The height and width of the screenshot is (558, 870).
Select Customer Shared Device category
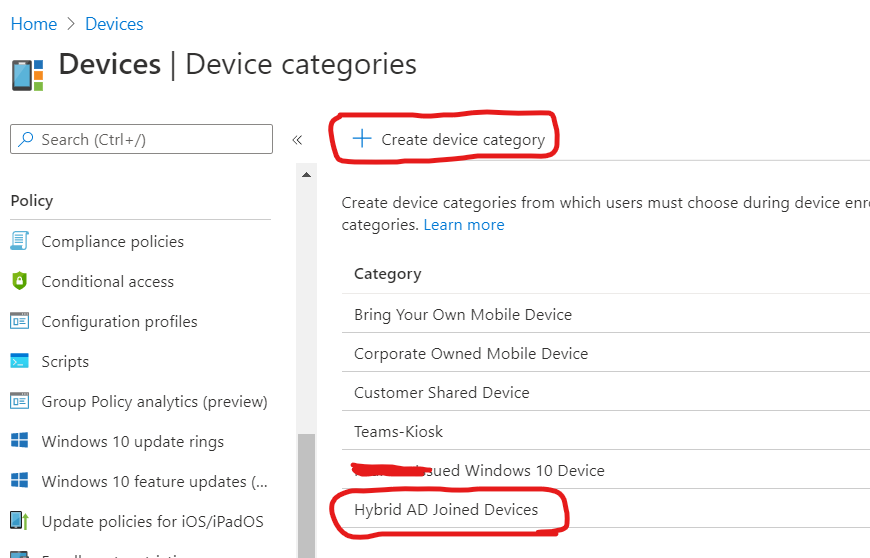click(x=441, y=392)
